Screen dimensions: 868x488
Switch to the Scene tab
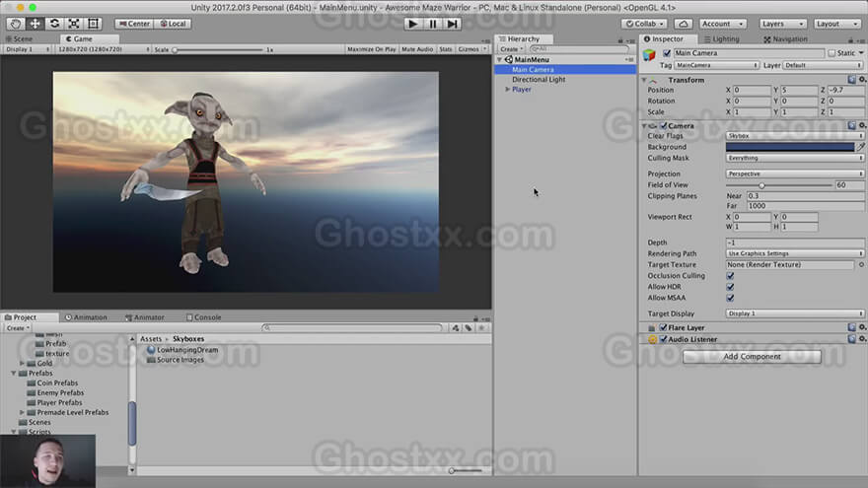point(20,38)
